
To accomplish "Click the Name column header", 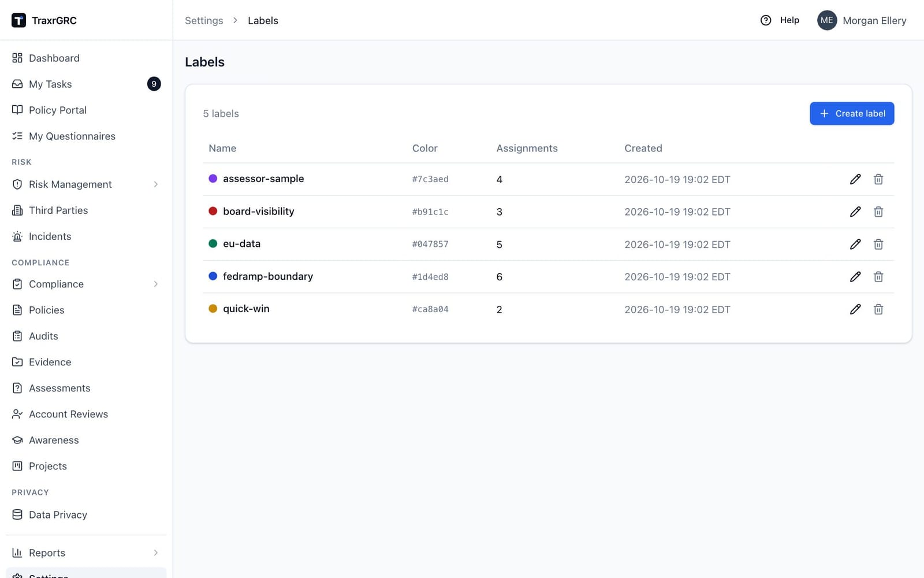I will point(222,148).
